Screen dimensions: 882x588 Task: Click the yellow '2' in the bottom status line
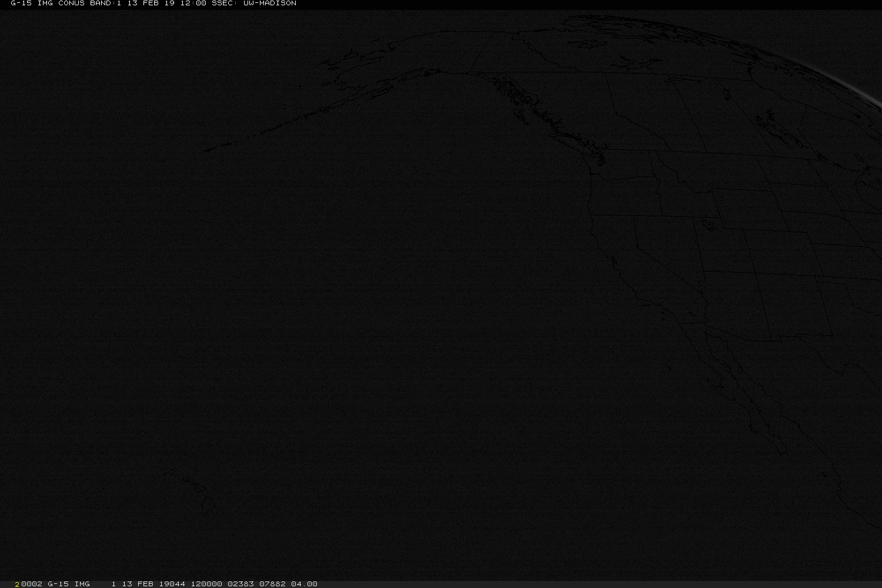coord(18,584)
